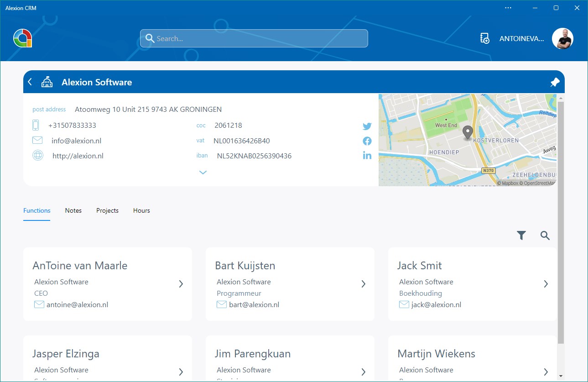Click the Alexion Software header title
The image size is (588, 382).
pos(97,82)
